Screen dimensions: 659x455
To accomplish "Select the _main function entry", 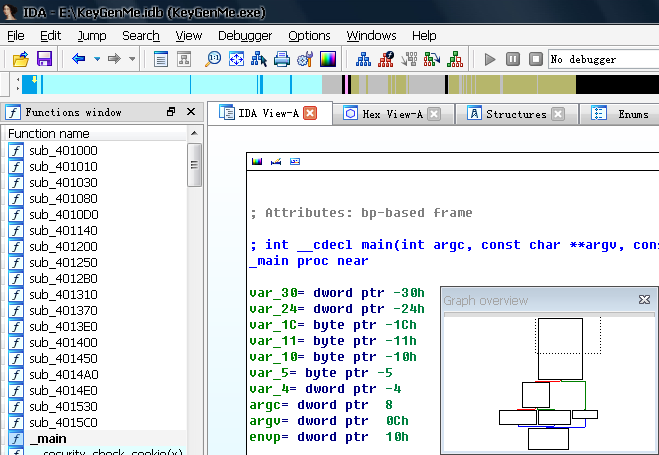I will [48, 439].
